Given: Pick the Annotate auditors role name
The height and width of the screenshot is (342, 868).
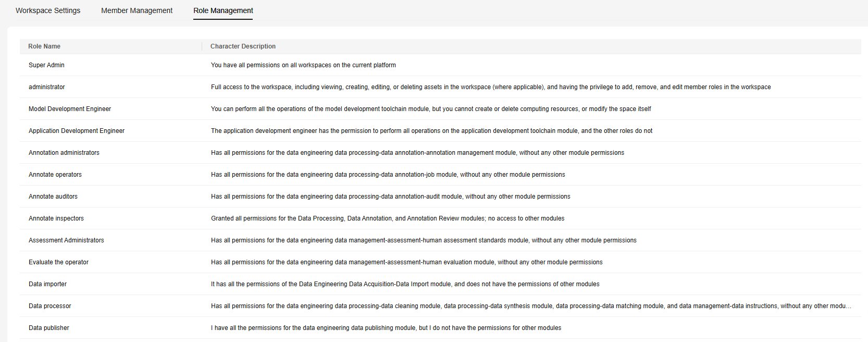Looking at the screenshot, I should pyautogui.click(x=53, y=197).
